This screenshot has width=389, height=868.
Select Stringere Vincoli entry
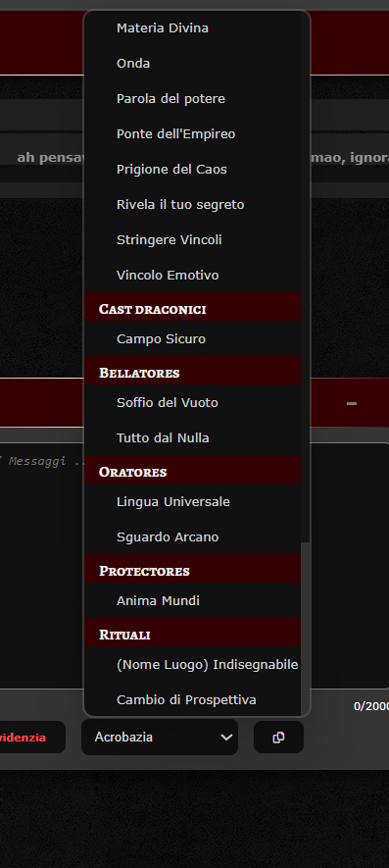(193, 239)
